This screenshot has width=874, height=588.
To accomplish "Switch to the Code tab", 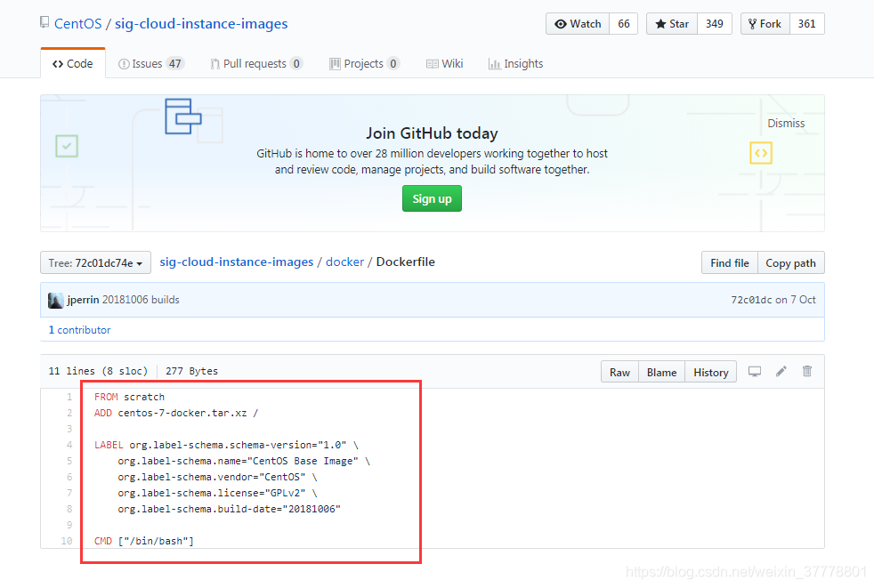I will point(73,63).
